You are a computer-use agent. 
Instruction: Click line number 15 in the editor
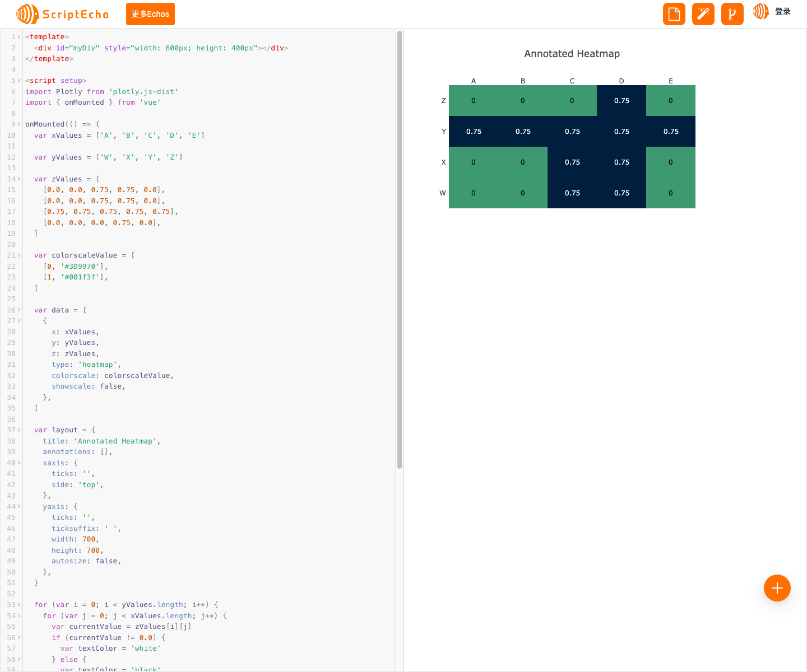[x=11, y=189]
